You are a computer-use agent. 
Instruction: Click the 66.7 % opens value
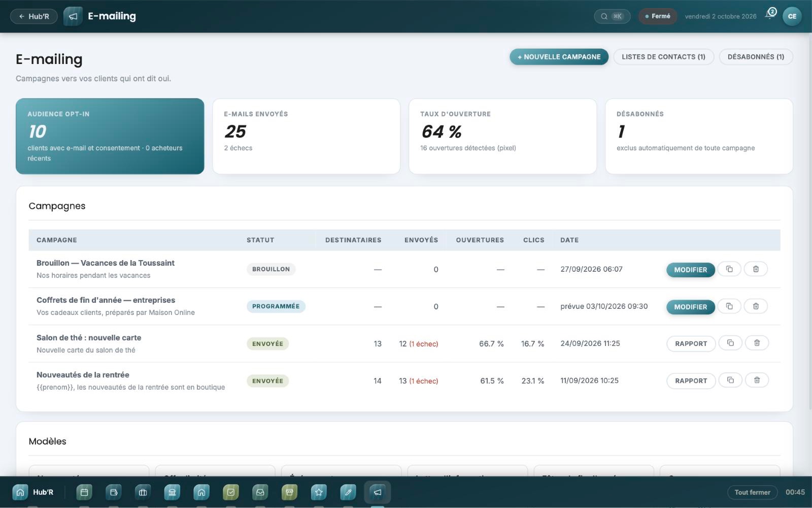[491, 344]
